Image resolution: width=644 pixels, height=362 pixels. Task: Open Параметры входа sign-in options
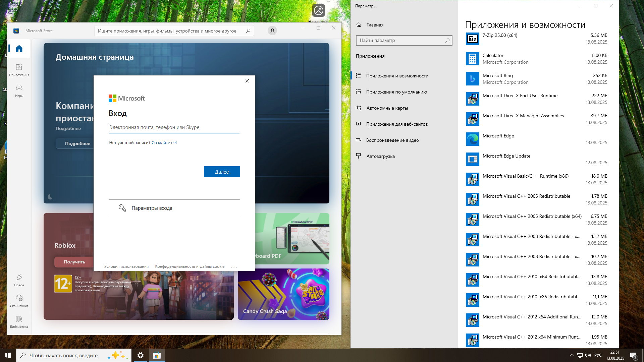tap(174, 208)
